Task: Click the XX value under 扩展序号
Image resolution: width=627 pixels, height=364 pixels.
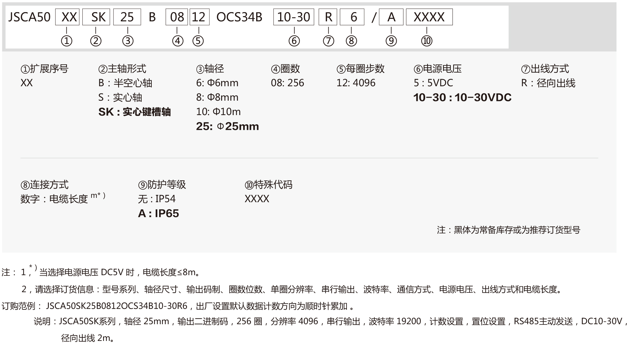Action: 27,83
